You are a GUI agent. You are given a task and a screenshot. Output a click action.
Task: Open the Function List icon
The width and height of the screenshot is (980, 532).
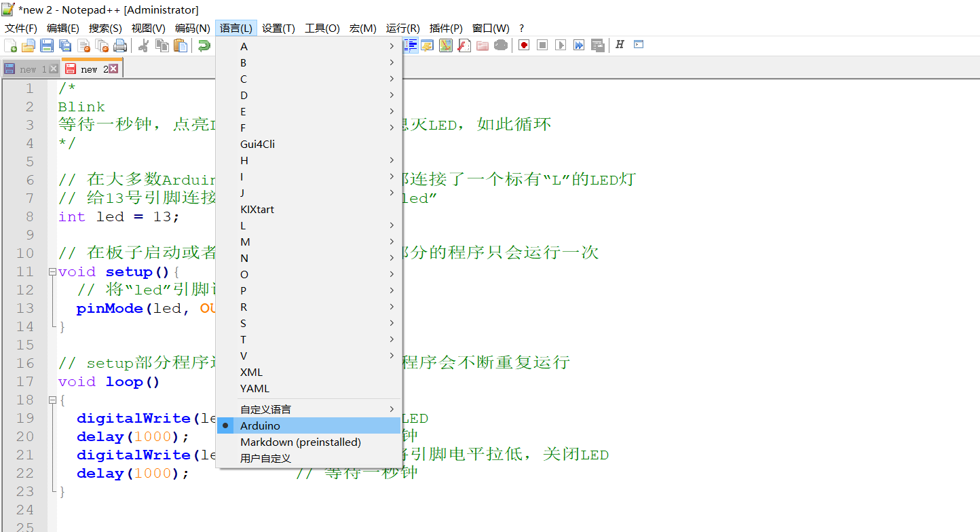(x=464, y=45)
